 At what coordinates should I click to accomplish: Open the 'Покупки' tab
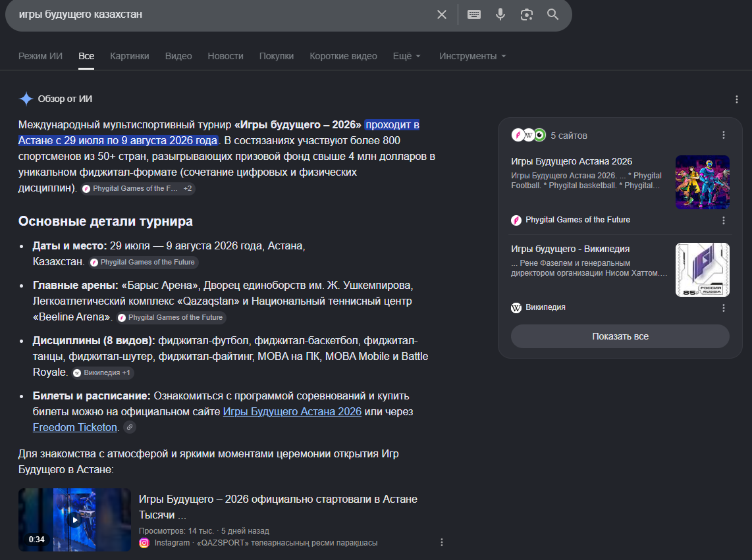(277, 56)
